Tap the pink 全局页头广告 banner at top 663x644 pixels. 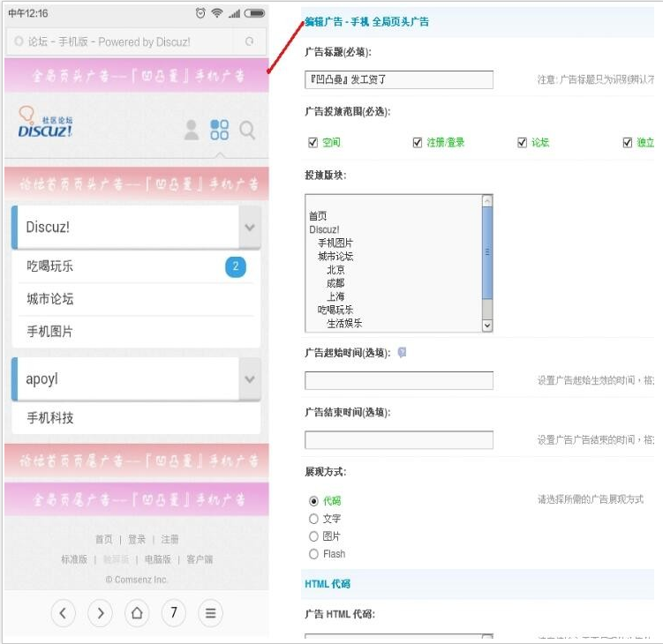point(137,76)
